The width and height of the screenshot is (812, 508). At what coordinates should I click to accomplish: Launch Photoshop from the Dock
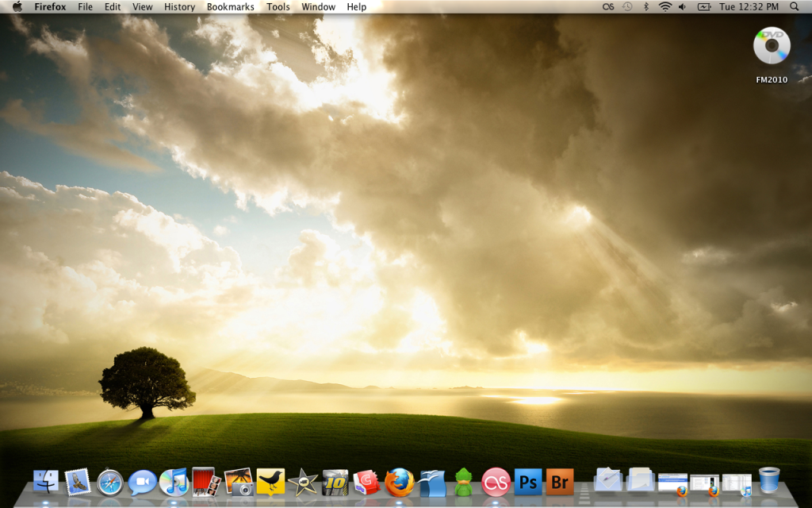527,482
